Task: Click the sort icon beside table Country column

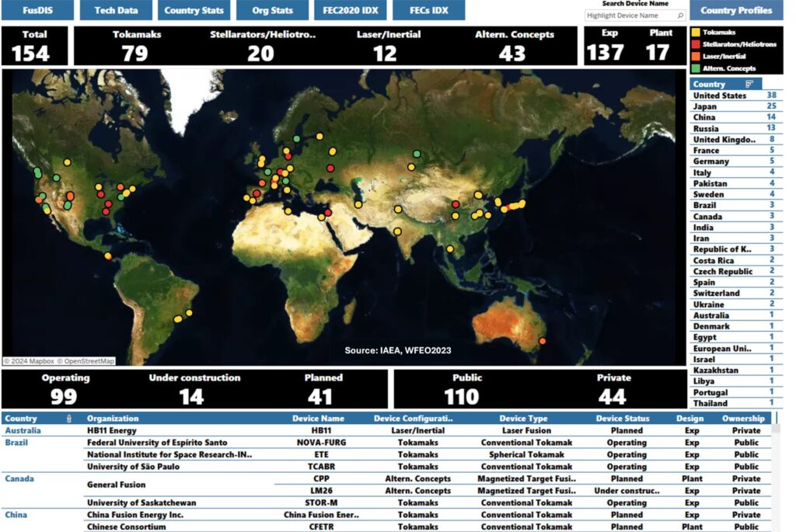Action: [69, 419]
